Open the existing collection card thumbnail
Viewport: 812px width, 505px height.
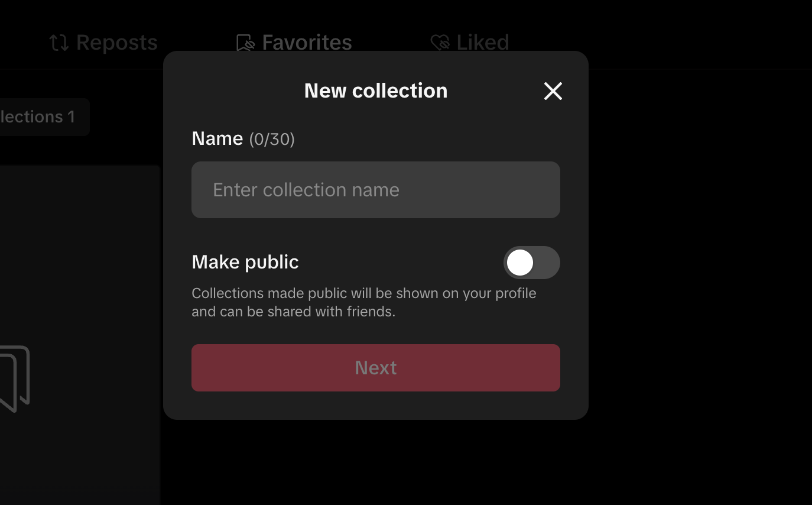[80, 335]
